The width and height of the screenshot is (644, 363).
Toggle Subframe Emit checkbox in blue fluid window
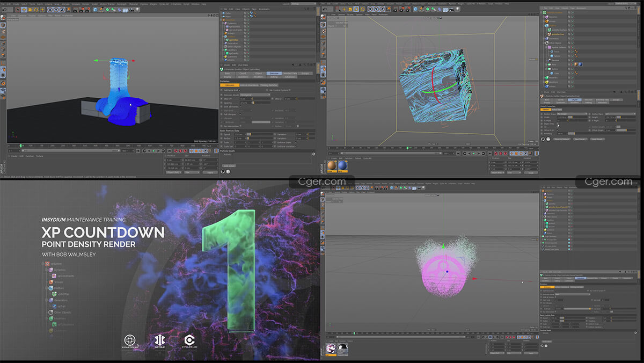pyautogui.click(x=239, y=90)
